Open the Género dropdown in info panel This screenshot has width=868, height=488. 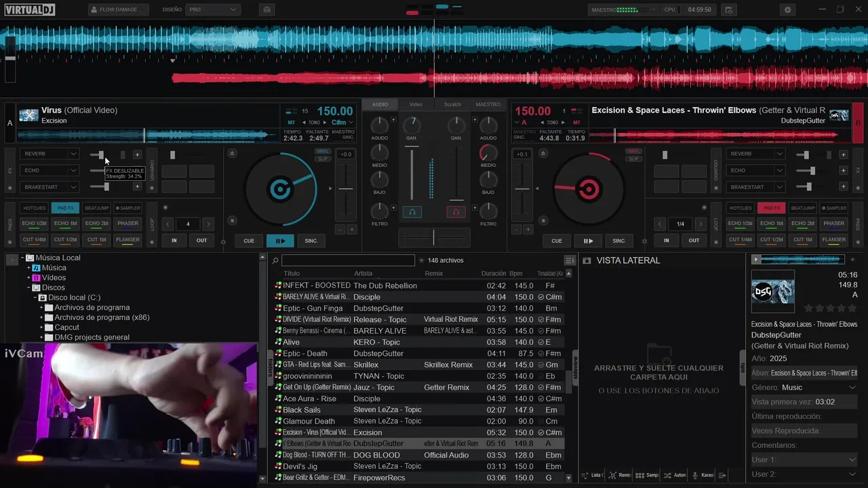pos(852,388)
